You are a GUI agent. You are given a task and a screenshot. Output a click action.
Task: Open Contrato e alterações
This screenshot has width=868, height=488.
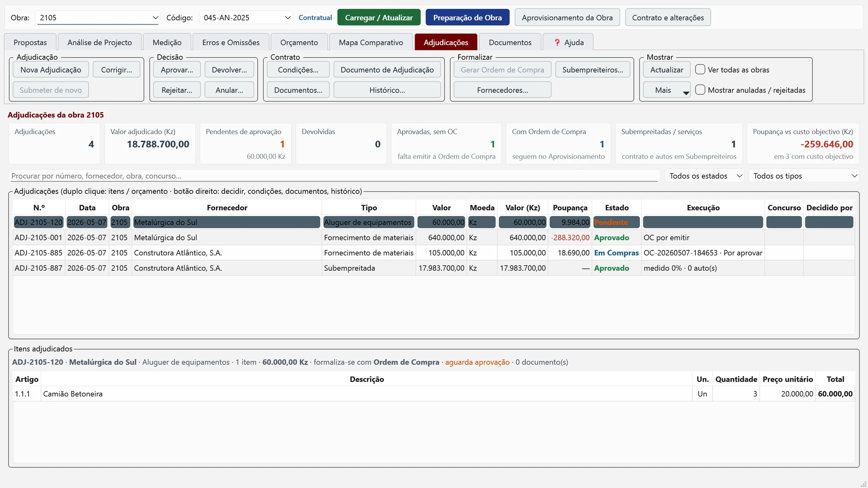tap(668, 17)
